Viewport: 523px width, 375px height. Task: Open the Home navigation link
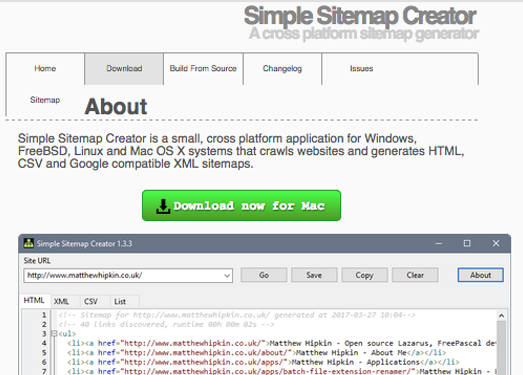(x=45, y=68)
